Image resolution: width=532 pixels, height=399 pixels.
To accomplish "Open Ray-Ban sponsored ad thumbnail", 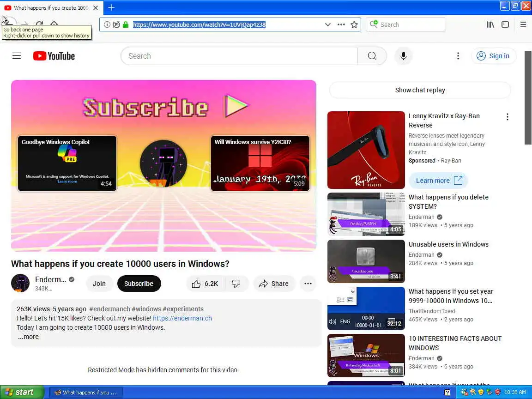I will point(366,150).
